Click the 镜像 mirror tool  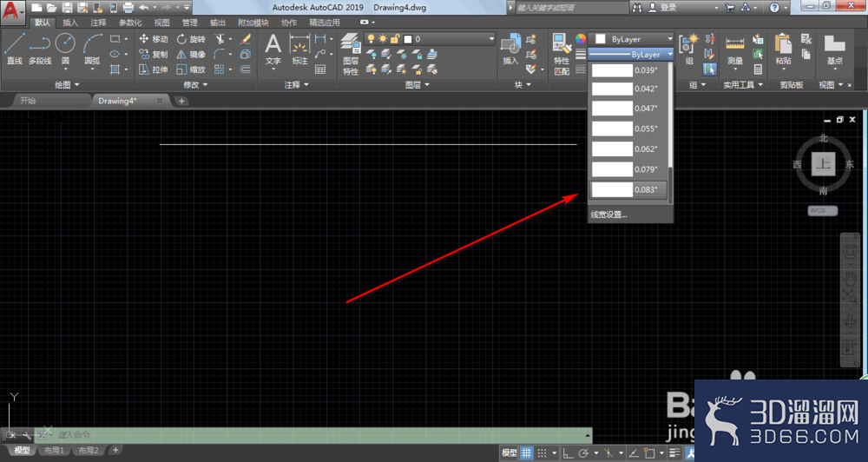coord(191,55)
